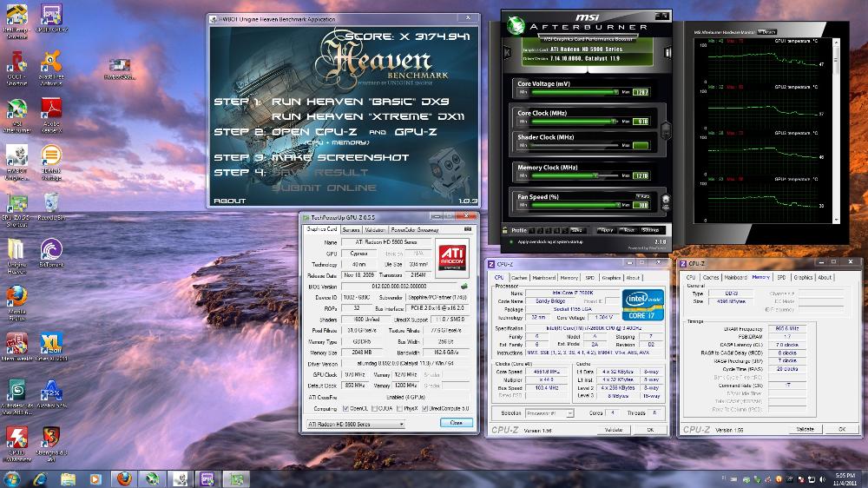
Task: Open Caches tab in left CPU-Z window
Action: (519, 278)
